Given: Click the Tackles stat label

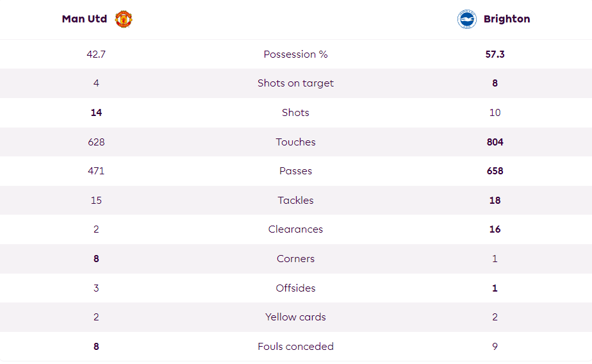Looking at the screenshot, I should point(295,200).
